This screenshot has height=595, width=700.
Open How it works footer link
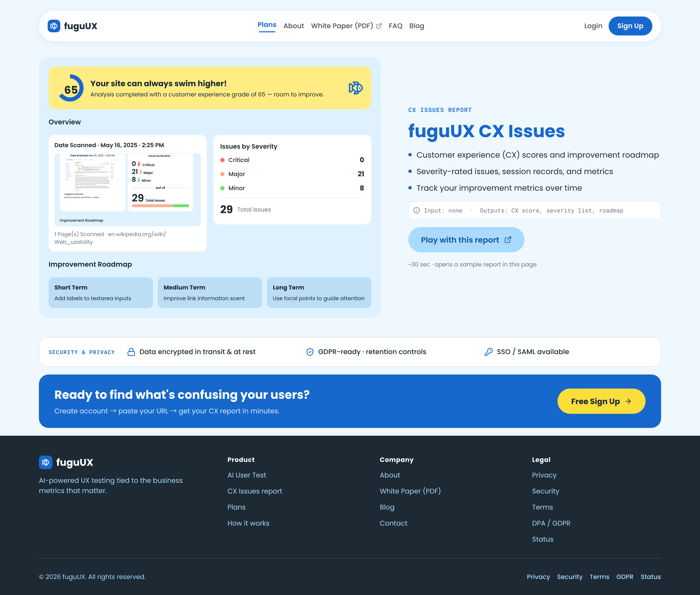248,523
